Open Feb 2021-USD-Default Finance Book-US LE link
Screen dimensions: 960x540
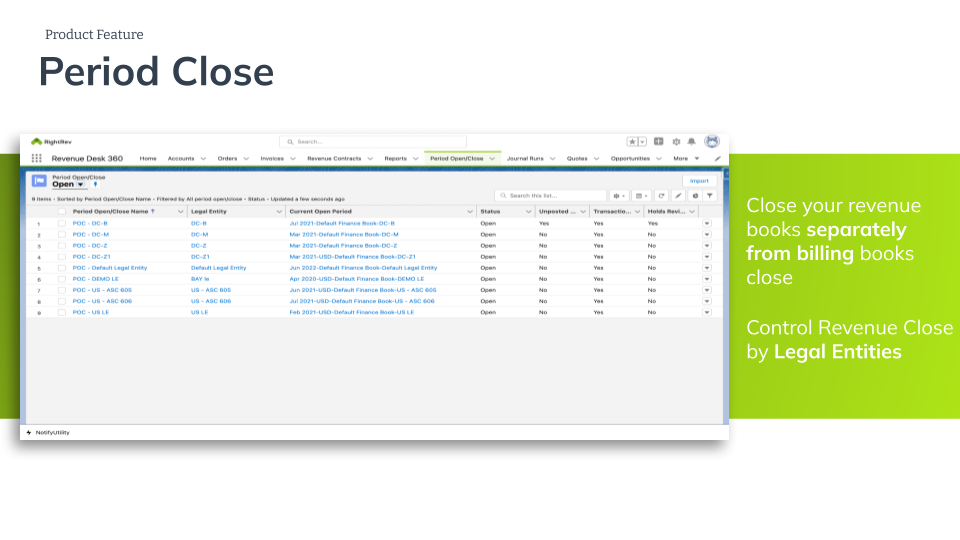click(x=351, y=312)
